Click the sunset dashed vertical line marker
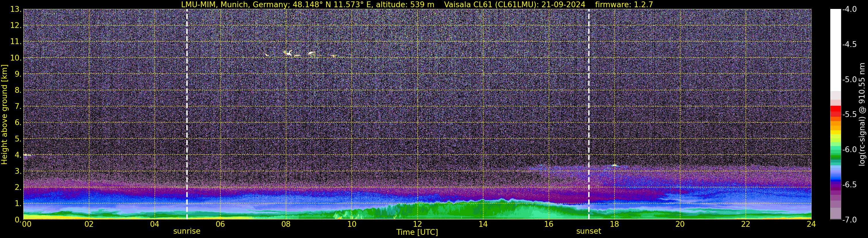This screenshot has width=868, height=238. click(589, 114)
